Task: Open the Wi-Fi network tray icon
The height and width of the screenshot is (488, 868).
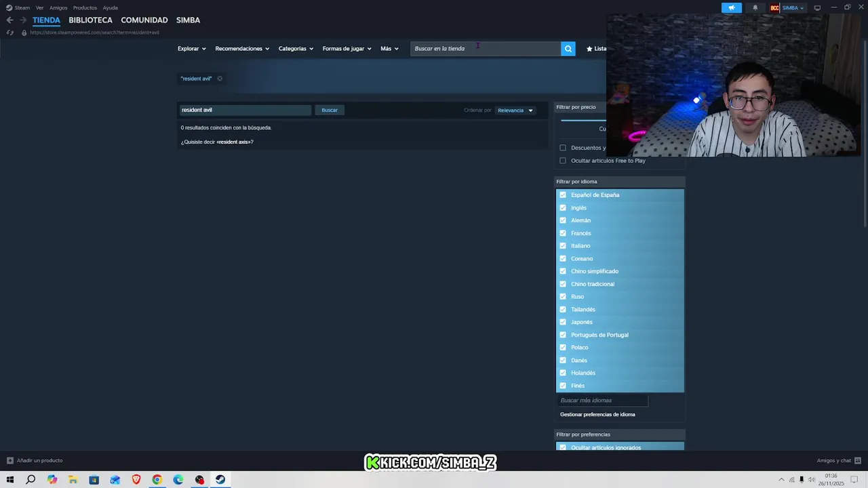Action: (792, 480)
